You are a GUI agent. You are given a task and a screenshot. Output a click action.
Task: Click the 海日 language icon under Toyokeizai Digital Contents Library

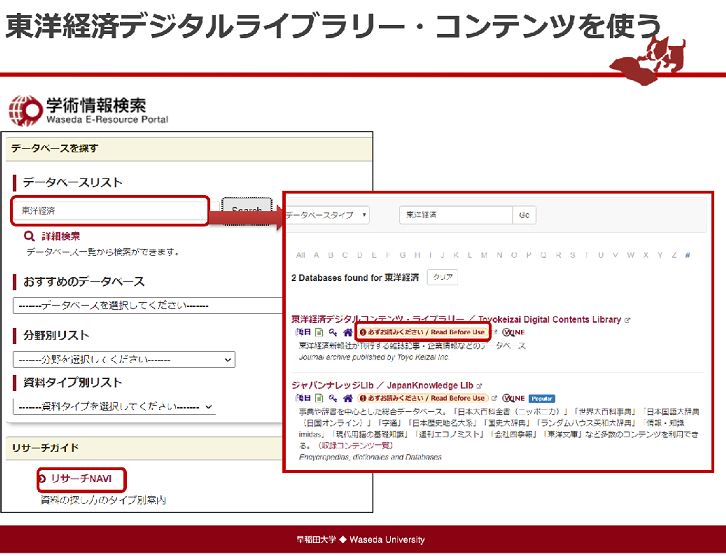(303, 332)
